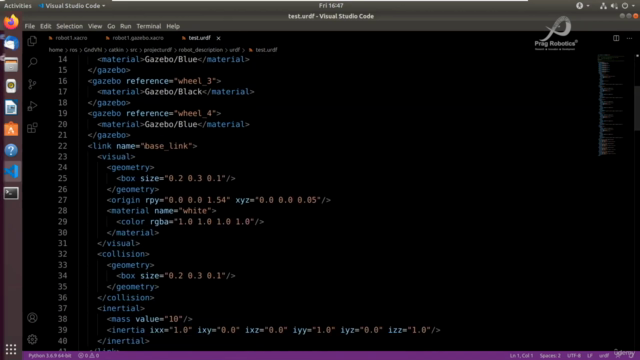Open the clock calendar Fri 16:47

pyautogui.click(x=331, y=5)
